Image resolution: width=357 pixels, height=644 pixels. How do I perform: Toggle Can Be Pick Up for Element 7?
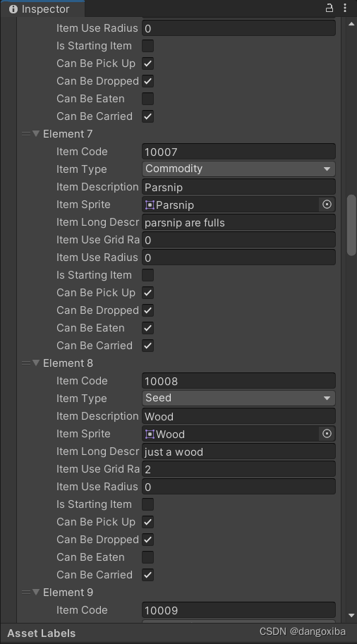click(148, 293)
